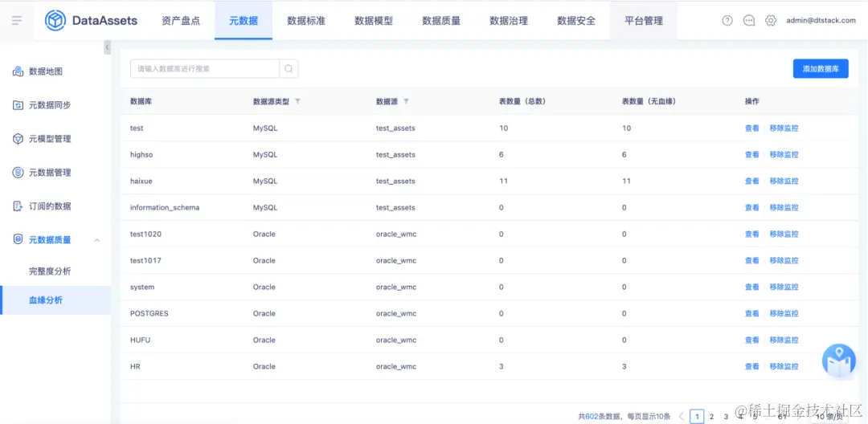
Task: Click admin@dtstack.com account name
Action: point(821,20)
